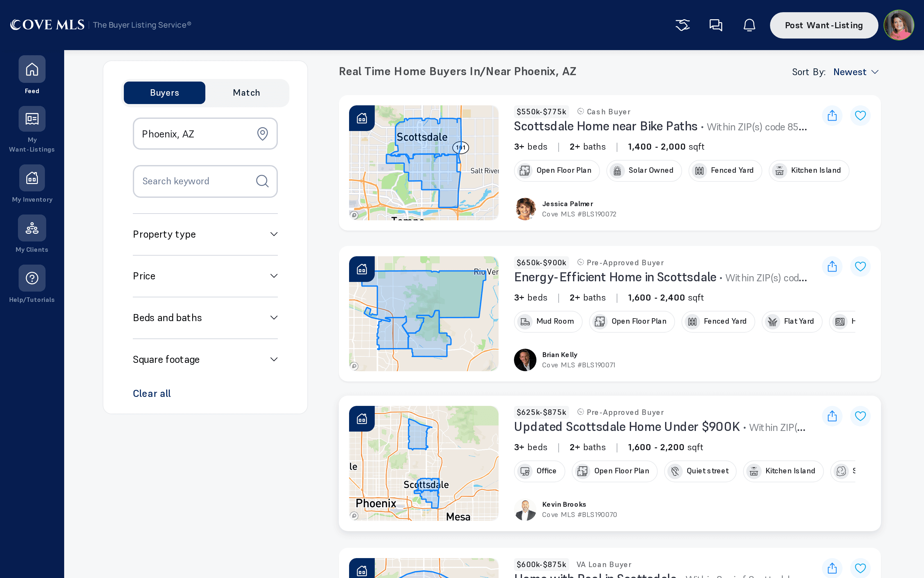Open the chat messages icon
Screen dimensions: 924x578
[x=716, y=25]
